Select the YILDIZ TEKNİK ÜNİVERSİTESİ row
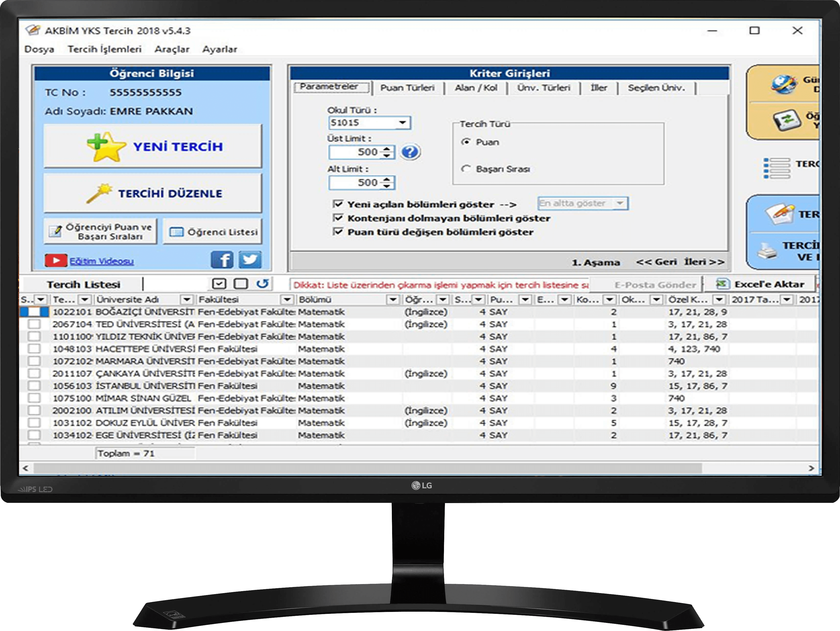This screenshot has height=631, width=840. pos(419,336)
